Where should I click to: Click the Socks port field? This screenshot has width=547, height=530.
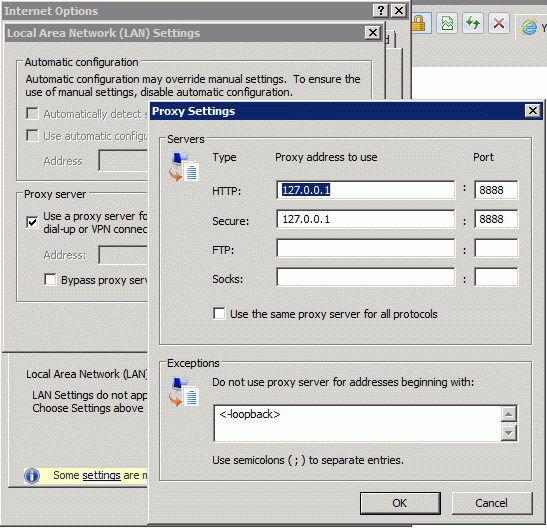tap(496, 277)
